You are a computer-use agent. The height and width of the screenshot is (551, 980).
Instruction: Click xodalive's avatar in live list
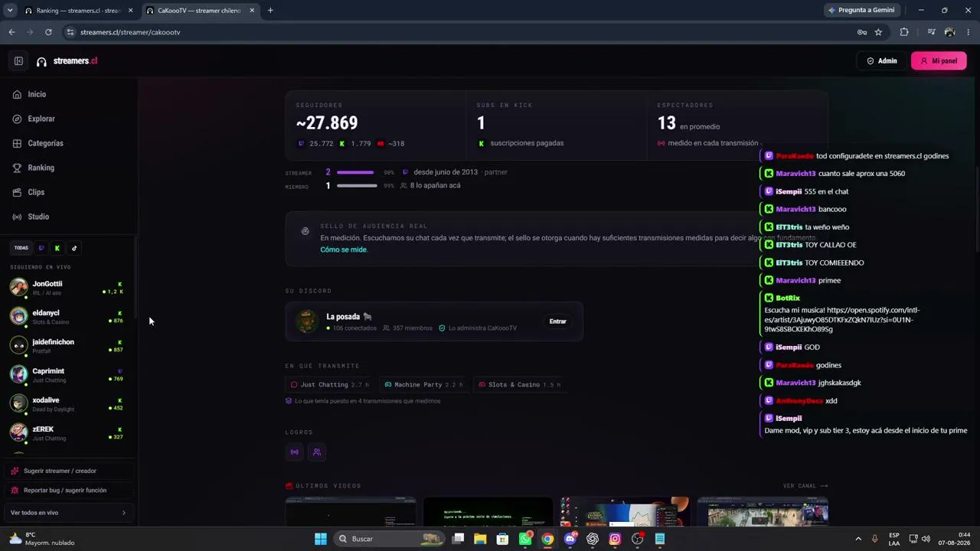click(18, 403)
